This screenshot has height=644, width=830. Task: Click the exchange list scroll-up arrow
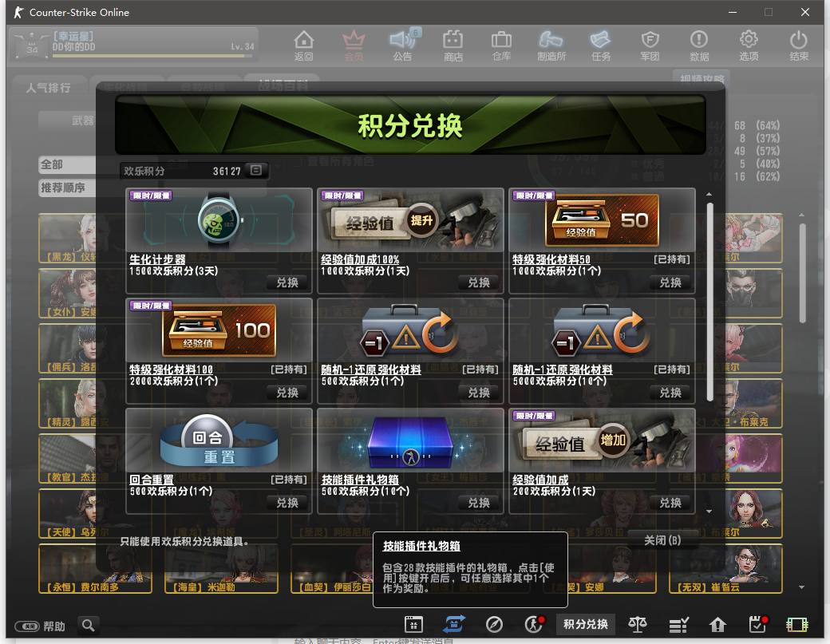pyautogui.click(x=709, y=194)
